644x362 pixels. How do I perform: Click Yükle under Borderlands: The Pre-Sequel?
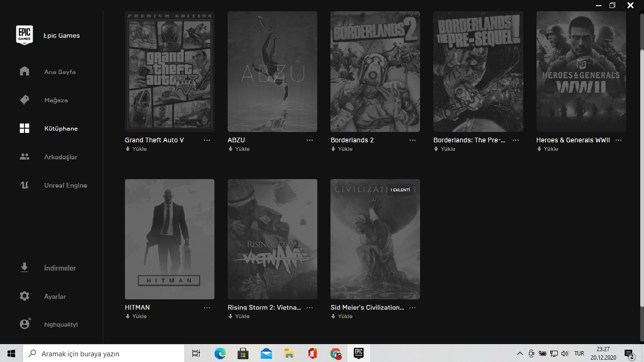445,149
